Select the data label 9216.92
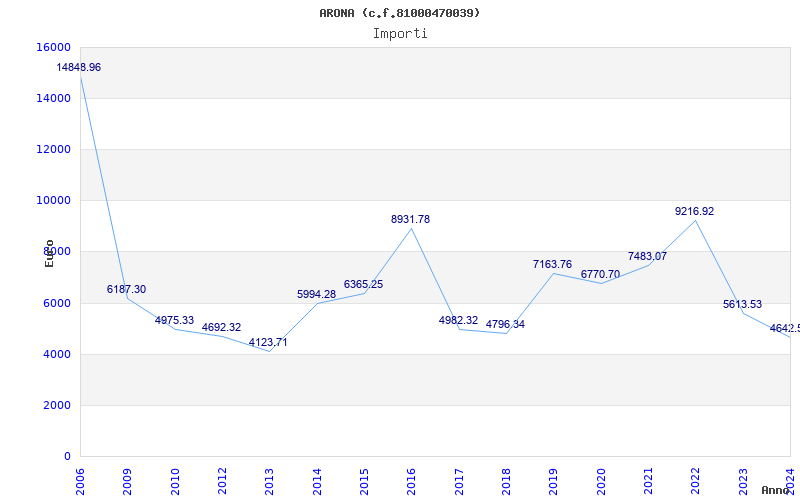 click(x=694, y=211)
